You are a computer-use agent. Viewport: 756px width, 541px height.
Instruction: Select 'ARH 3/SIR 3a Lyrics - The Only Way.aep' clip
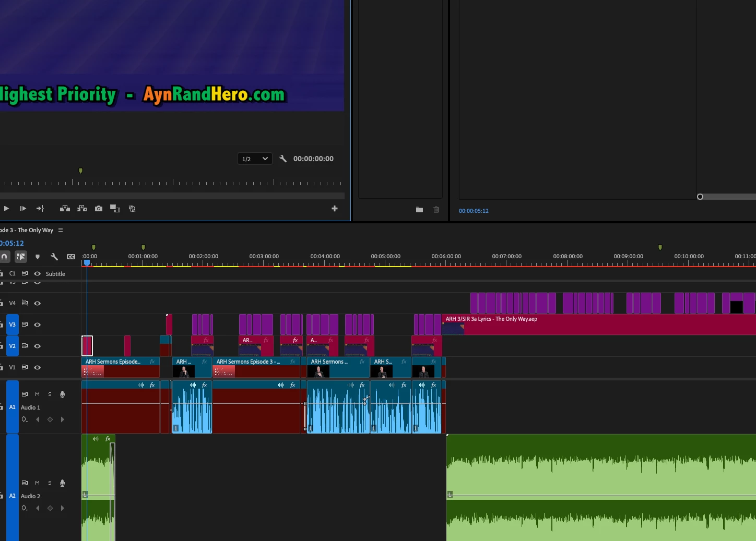click(x=599, y=324)
